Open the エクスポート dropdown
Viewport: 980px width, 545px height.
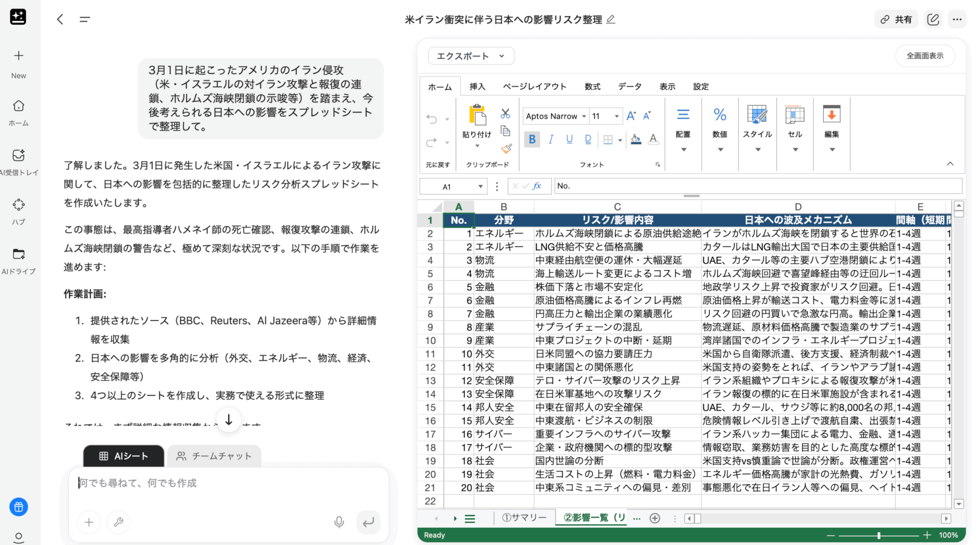click(x=471, y=56)
